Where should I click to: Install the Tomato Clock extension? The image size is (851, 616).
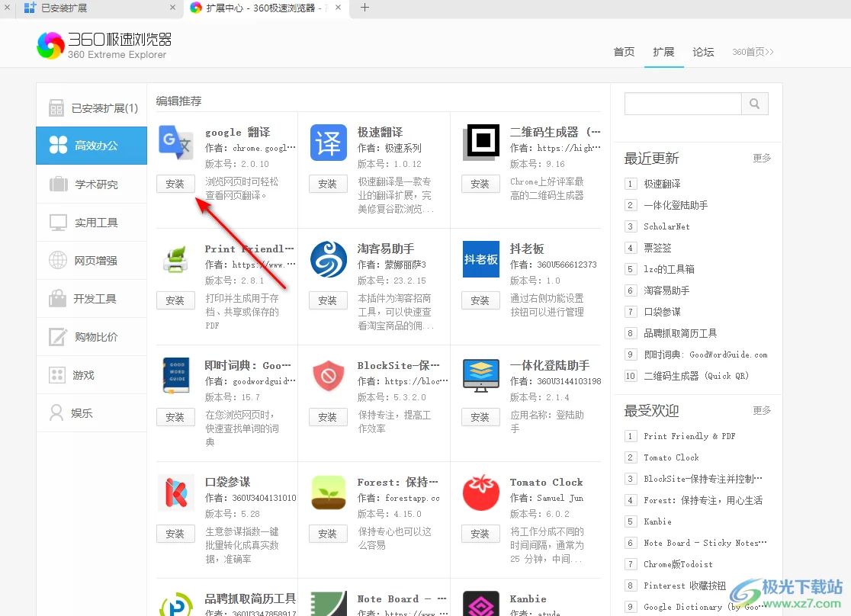pos(480,534)
